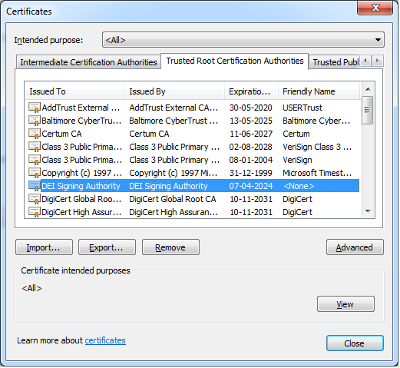
Task: Click the certificate list scroll up arrow
Action: coord(368,89)
